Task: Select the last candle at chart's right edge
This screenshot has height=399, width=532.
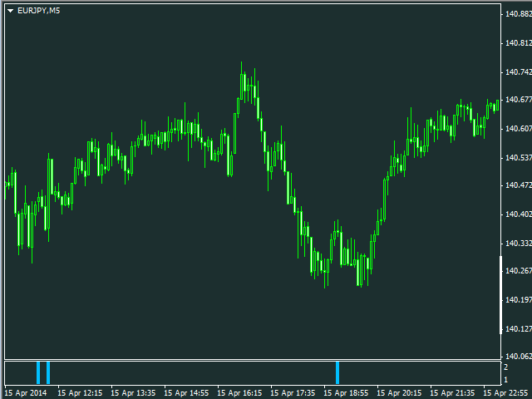Action: [x=498, y=106]
